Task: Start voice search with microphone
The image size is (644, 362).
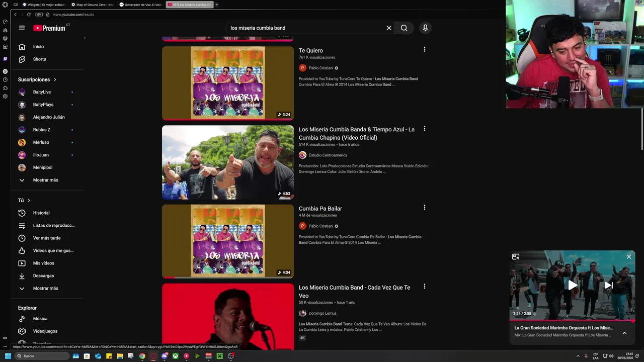Action: [x=425, y=28]
